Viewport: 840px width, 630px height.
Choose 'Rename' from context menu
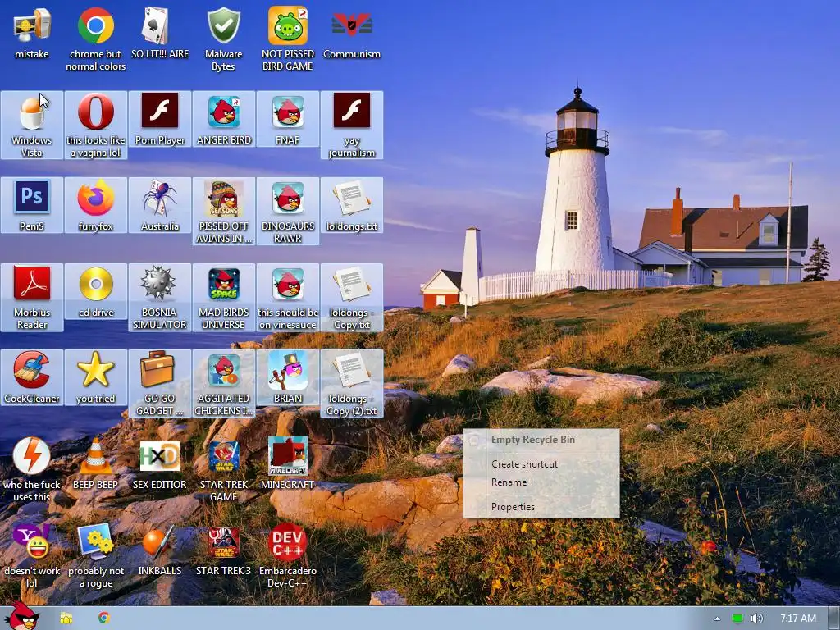point(541,482)
